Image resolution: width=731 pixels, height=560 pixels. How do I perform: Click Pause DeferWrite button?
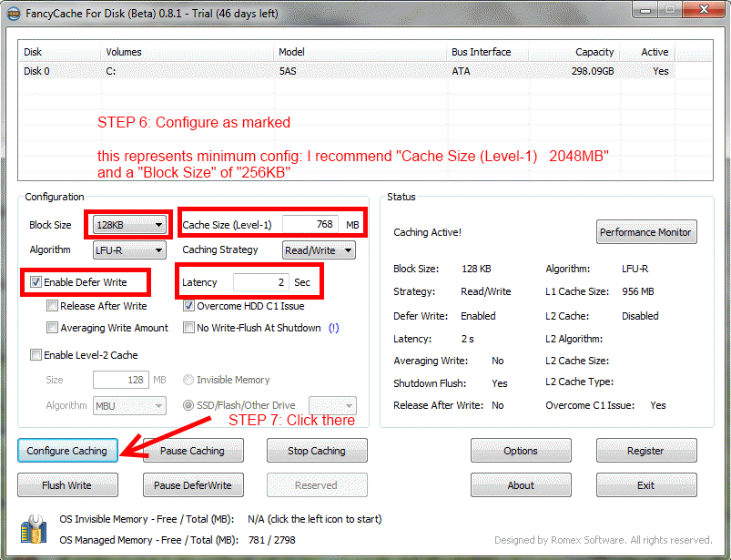193,485
